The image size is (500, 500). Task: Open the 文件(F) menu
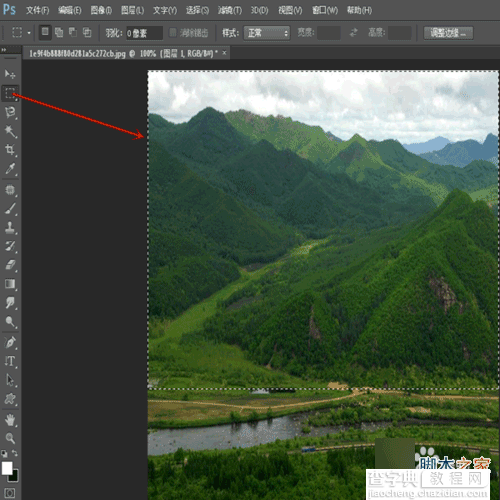click(x=37, y=10)
